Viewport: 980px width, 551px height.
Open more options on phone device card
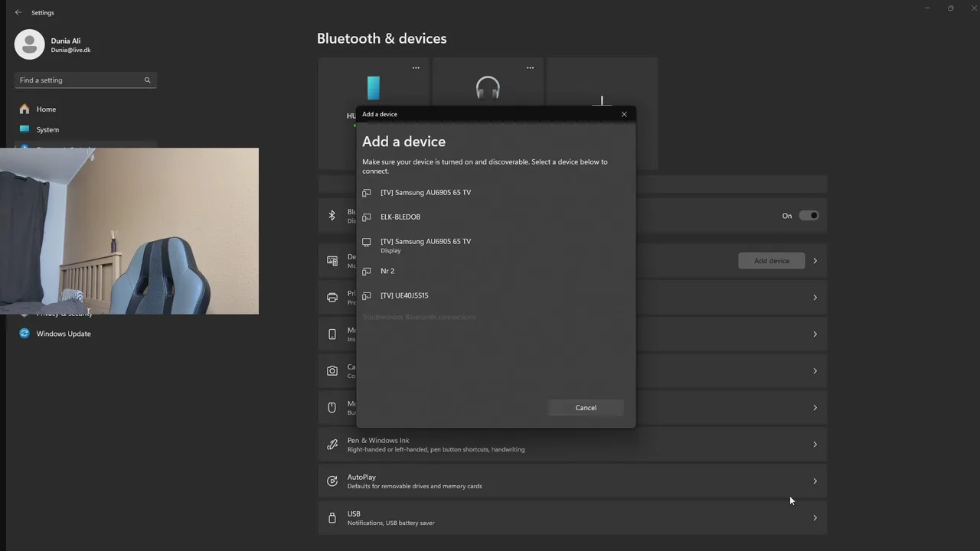click(416, 68)
